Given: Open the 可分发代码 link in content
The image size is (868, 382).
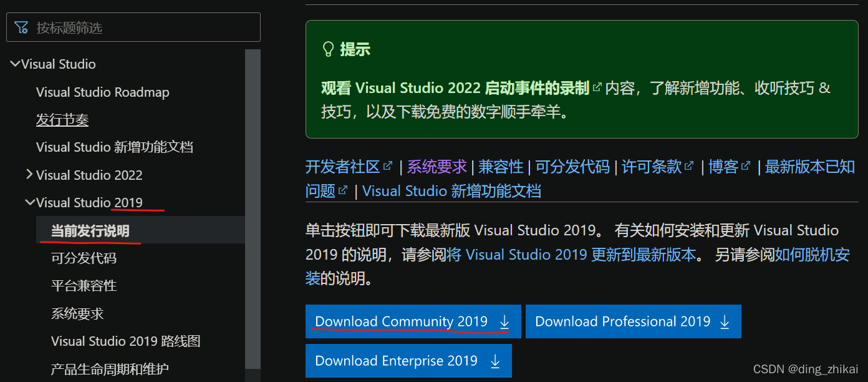Looking at the screenshot, I should (x=572, y=167).
